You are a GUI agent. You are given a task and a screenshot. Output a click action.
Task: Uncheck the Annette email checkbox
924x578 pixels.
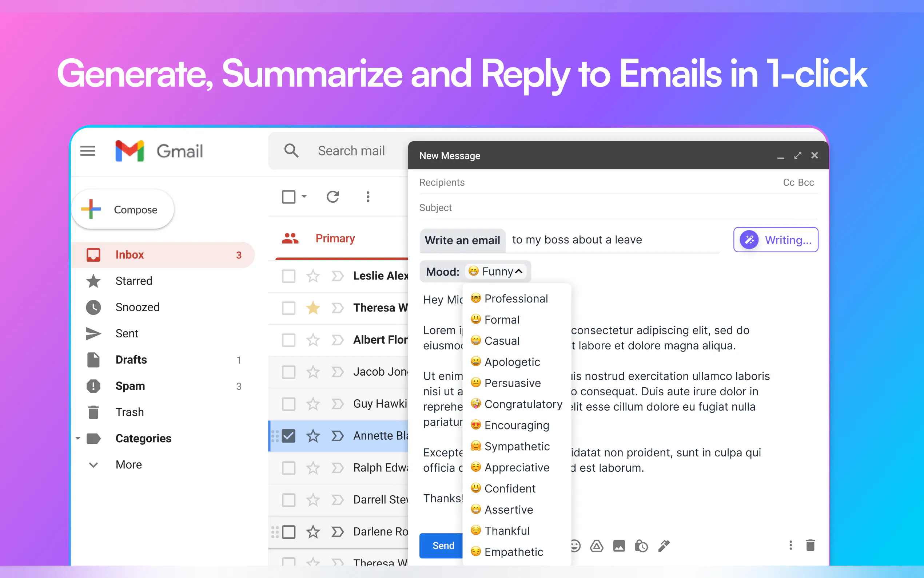click(288, 436)
